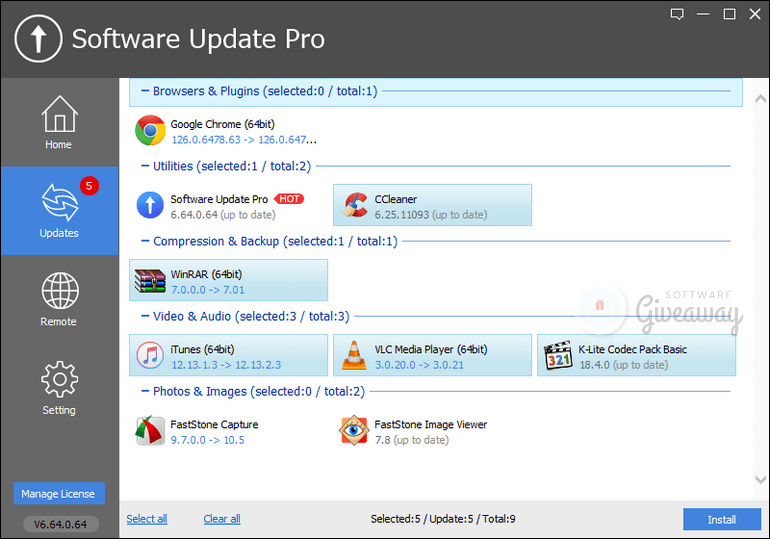Viewport: 770px width, 539px height.
Task: Click the Setting label in sidebar
Action: pyautogui.click(x=59, y=410)
